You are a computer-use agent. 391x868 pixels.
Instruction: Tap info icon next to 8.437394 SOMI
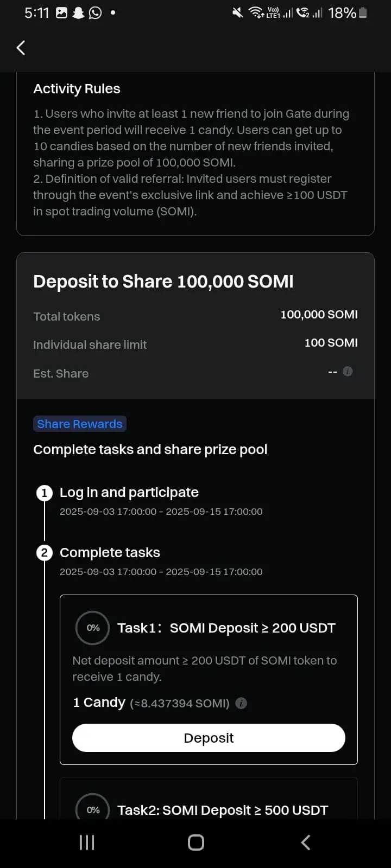[242, 703]
